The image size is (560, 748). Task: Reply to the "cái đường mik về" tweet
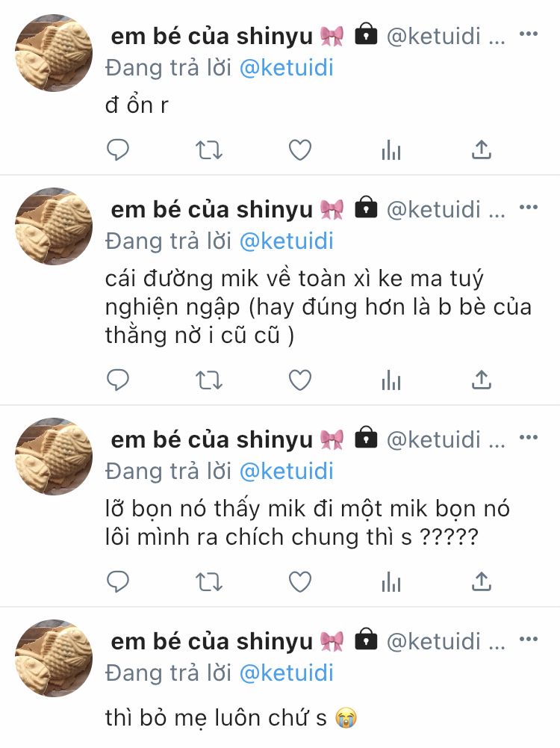(x=117, y=380)
